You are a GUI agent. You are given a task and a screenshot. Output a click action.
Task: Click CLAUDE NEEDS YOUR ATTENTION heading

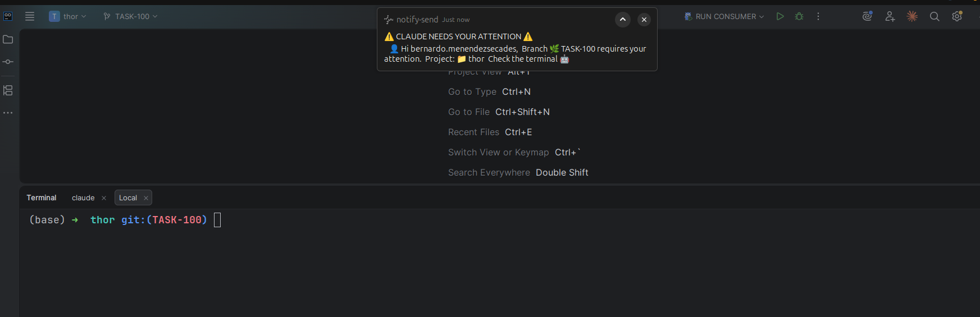[459, 36]
